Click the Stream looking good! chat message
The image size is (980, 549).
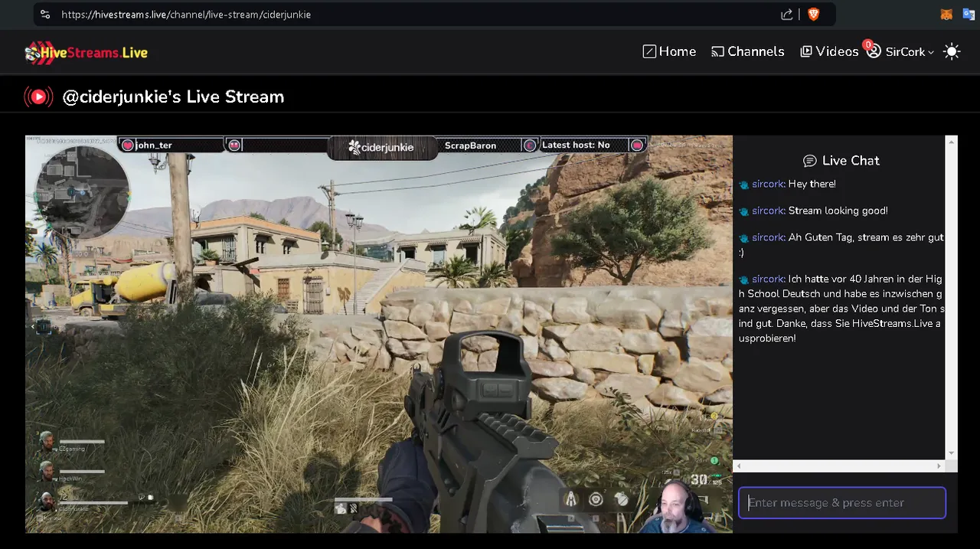tap(838, 211)
